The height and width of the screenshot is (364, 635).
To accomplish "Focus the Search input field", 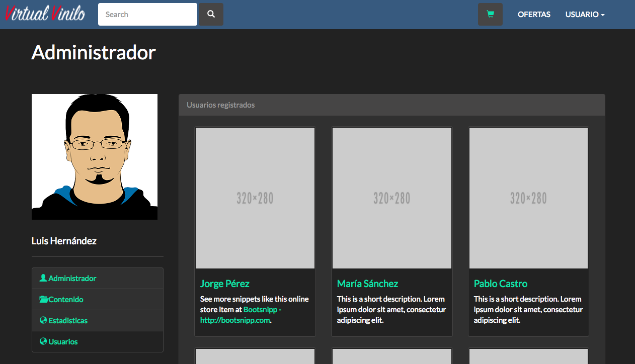I will [147, 14].
